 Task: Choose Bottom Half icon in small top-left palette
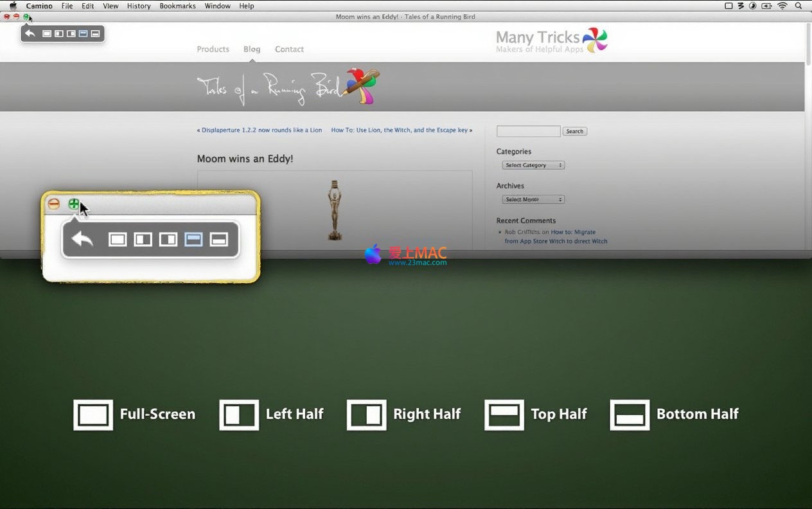[96, 33]
